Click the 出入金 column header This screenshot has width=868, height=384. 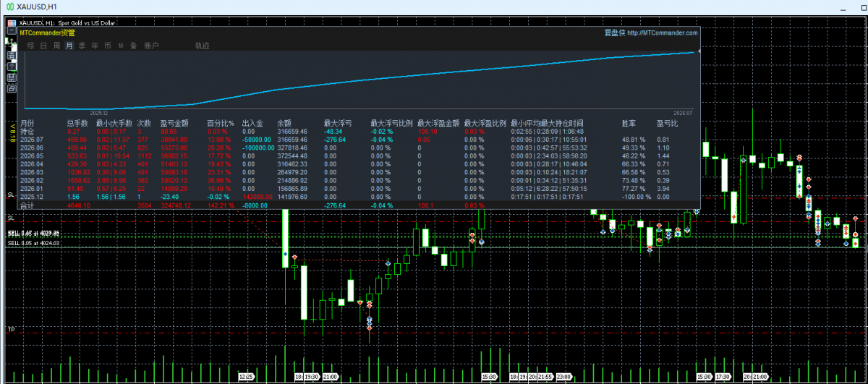tap(252, 124)
